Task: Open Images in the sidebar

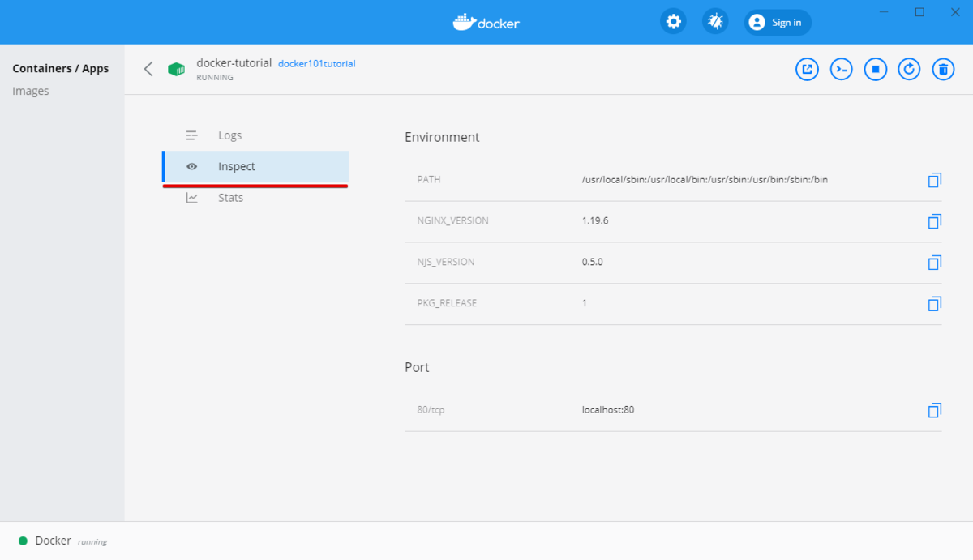Action: point(31,92)
